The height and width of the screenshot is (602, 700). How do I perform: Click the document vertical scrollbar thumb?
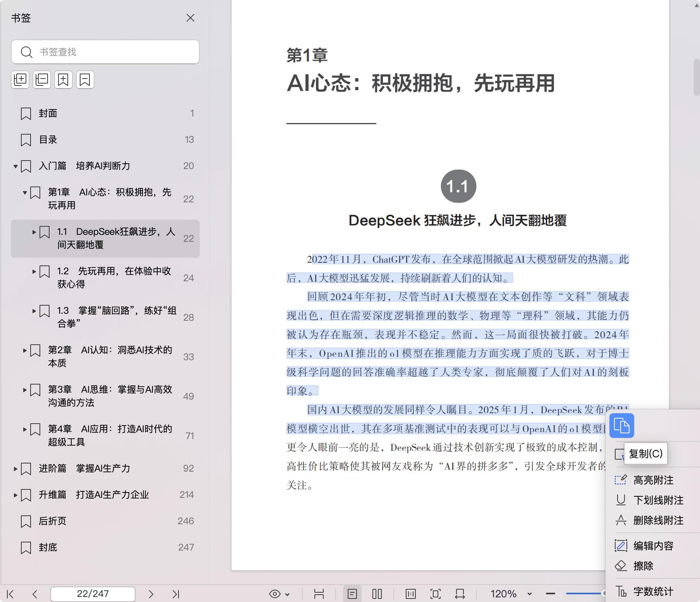pos(697,77)
